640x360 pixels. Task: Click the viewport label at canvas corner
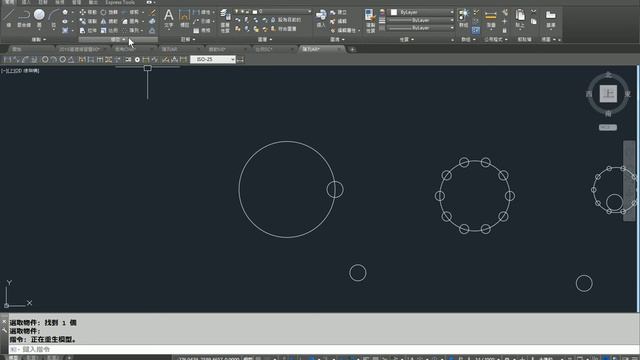coord(20,71)
